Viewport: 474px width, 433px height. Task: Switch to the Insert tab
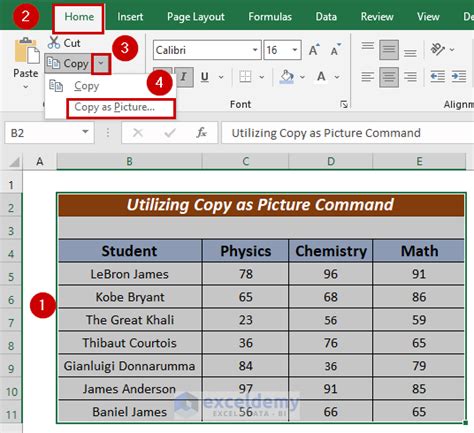pyautogui.click(x=130, y=17)
